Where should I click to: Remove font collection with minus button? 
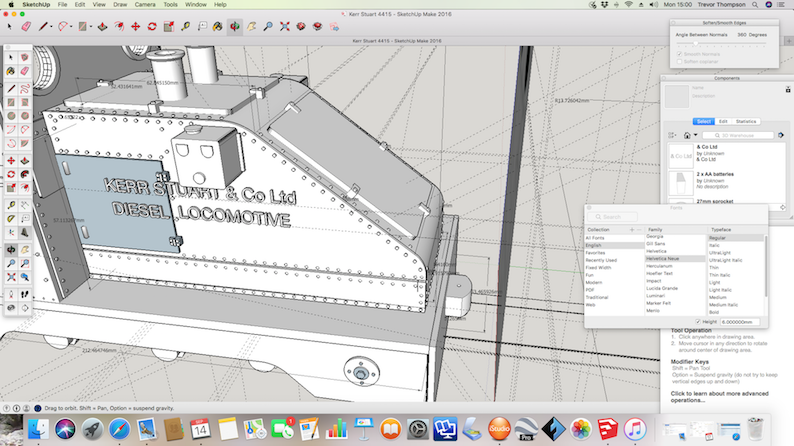coord(639,229)
